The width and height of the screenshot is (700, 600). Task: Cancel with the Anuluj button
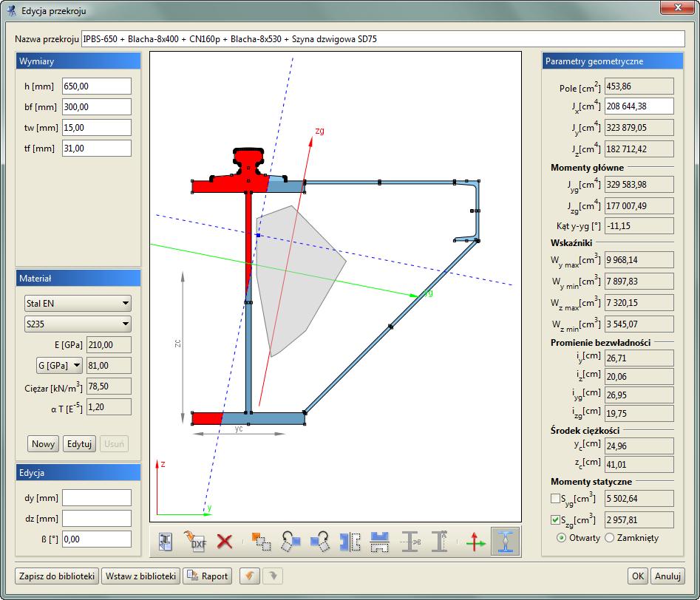(x=667, y=576)
